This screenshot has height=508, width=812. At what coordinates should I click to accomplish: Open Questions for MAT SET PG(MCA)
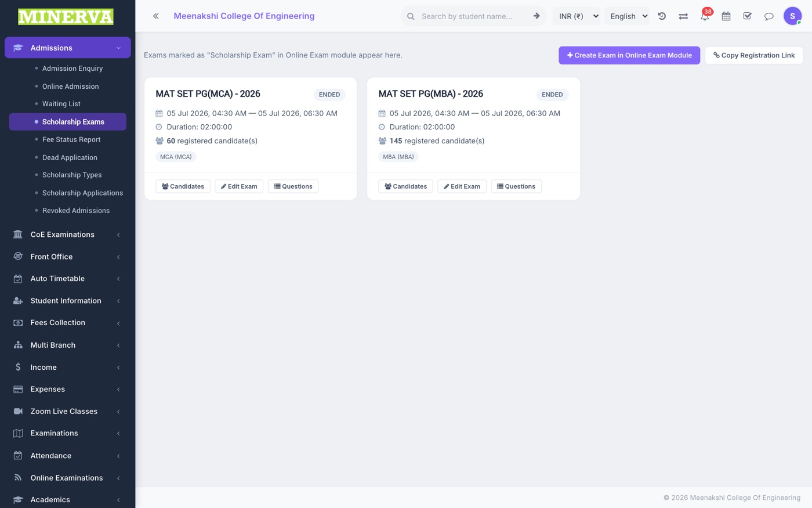pos(293,186)
